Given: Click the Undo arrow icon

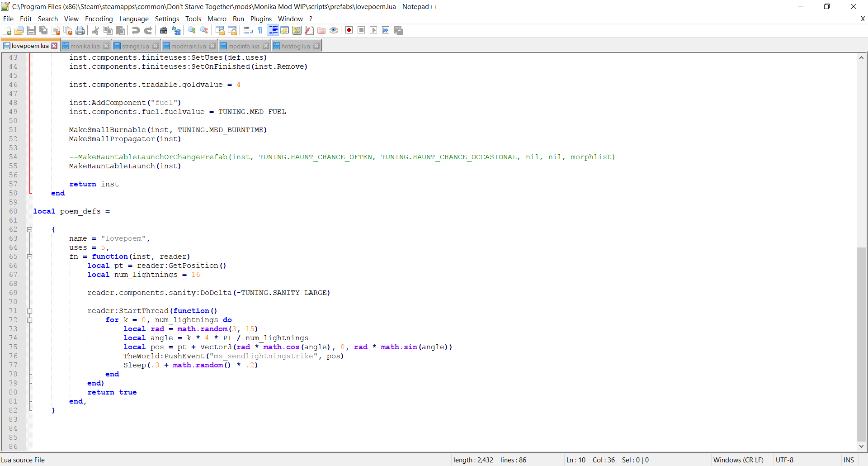Looking at the screenshot, I should click(136, 30).
